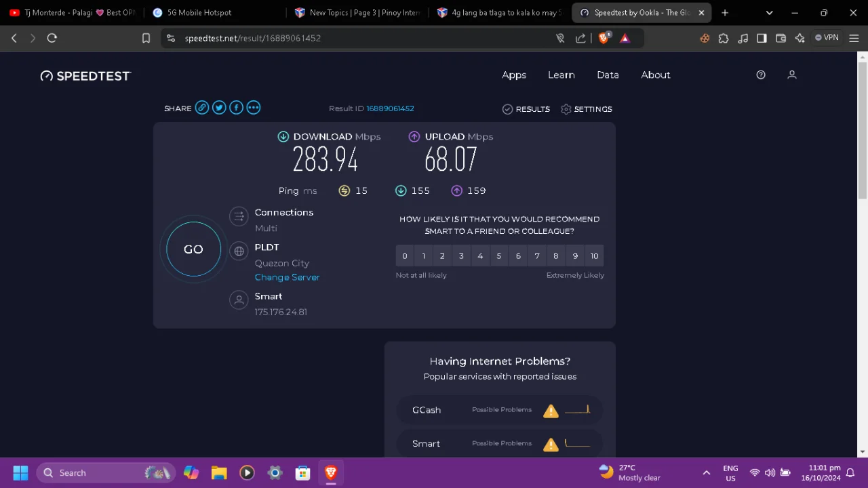The height and width of the screenshot is (488, 868).
Task: Open a new browser tab
Action: [x=725, y=12]
